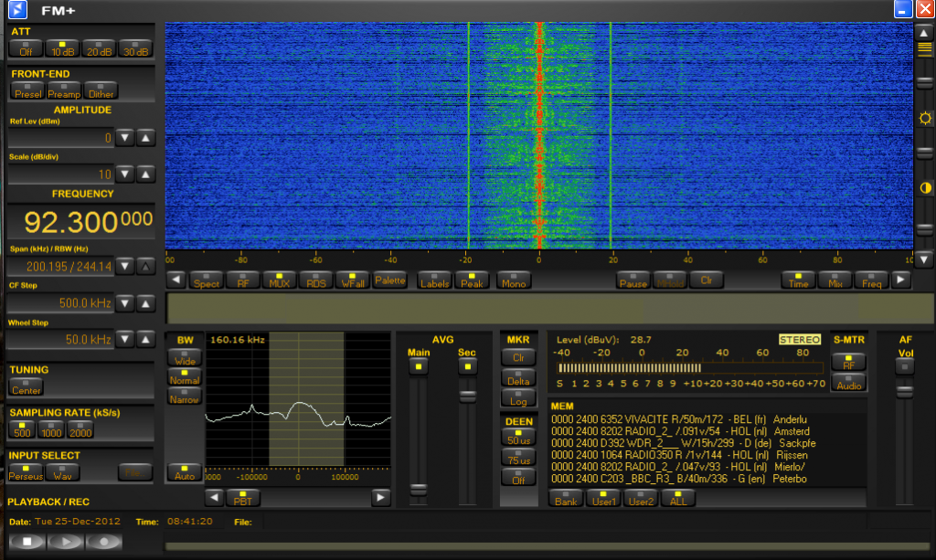936x560 pixels.
Task: Start recording with the record button
Action: (103, 541)
